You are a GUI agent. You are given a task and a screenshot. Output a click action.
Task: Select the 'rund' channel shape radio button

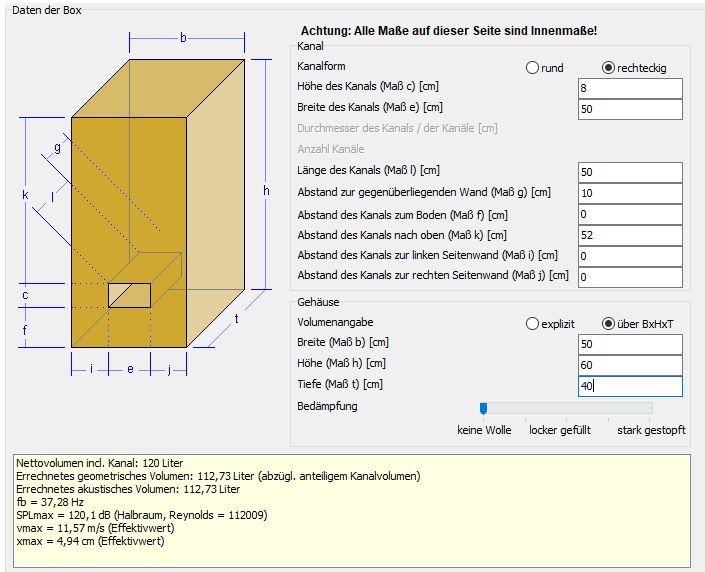click(532, 68)
